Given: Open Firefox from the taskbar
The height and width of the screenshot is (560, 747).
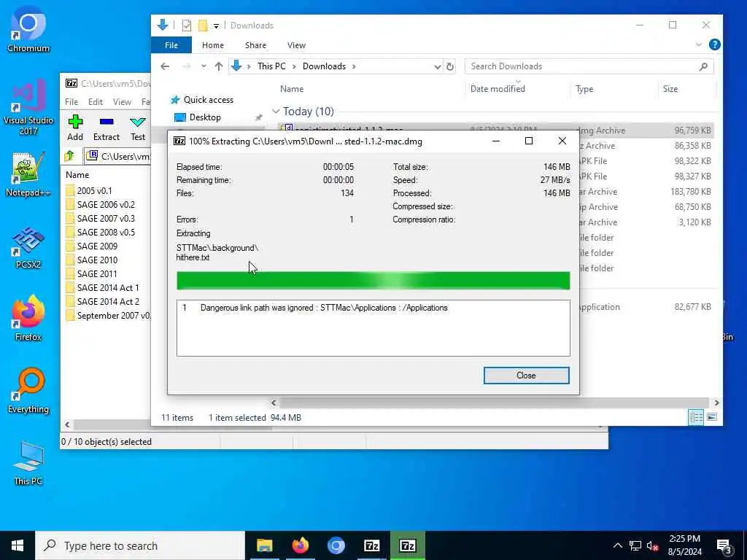Looking at the screenshot, I should [x=300, y=545].
